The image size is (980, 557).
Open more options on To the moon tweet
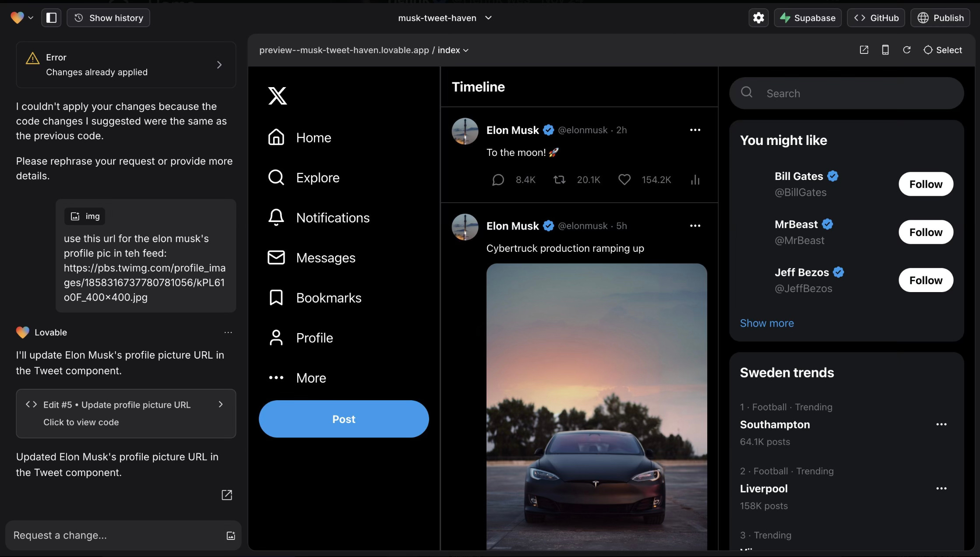695,130
